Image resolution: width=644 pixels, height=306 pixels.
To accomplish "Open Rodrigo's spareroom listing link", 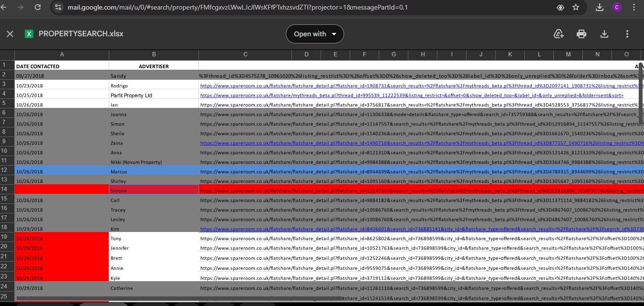I will 421,86.
